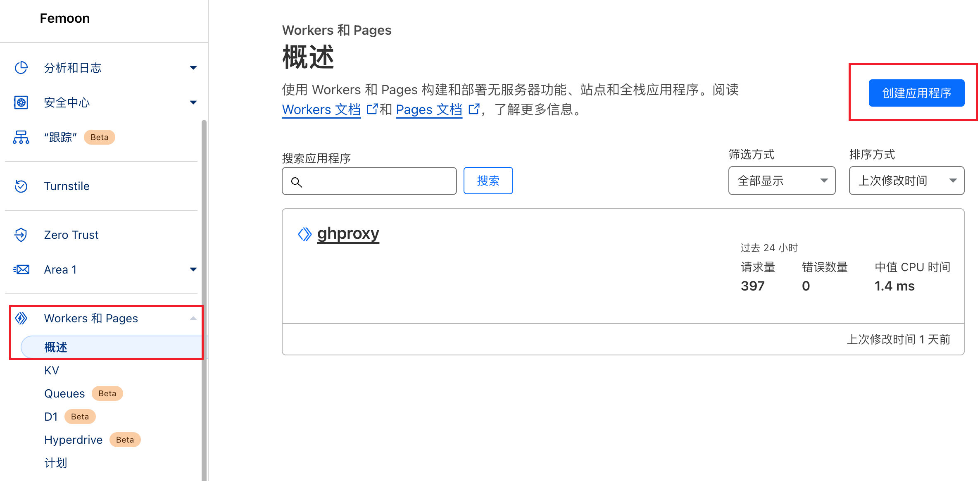Click the 搜索 search button

pos(488,181)
